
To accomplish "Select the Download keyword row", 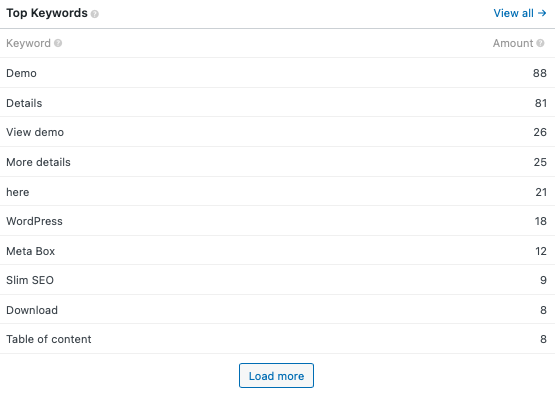I will 278,310.
